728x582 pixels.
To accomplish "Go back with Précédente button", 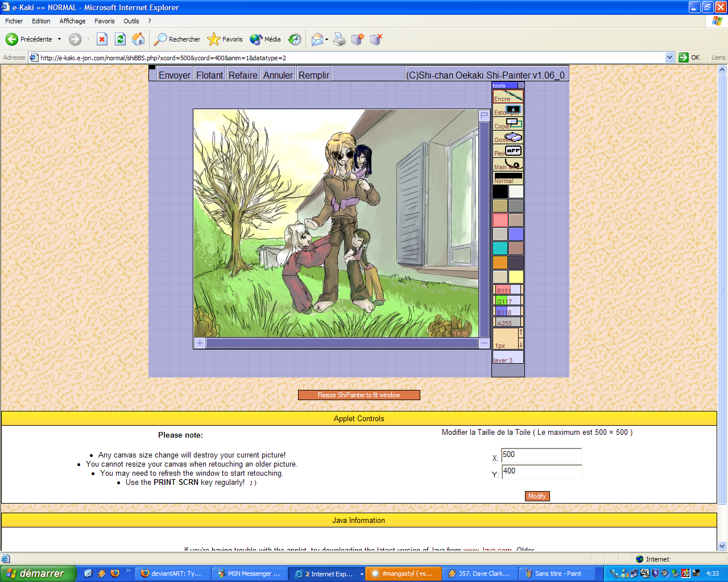I will 30,39.
